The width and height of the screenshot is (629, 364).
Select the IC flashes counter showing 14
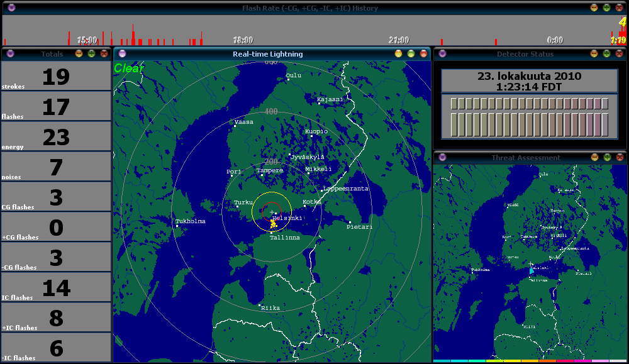point(56,288)
